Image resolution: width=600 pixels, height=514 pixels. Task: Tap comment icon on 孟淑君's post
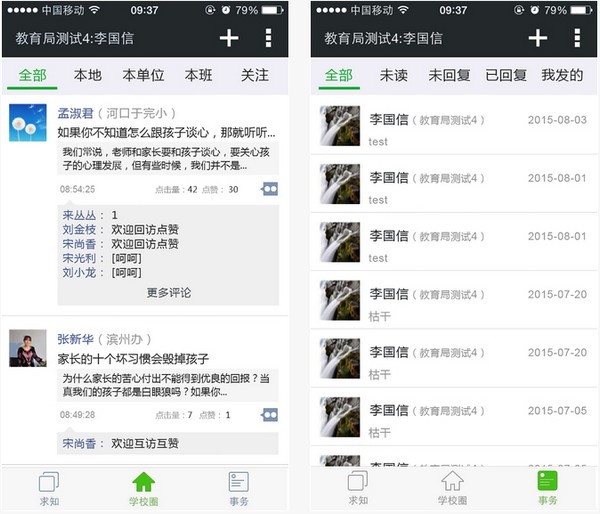pos(270,189)
